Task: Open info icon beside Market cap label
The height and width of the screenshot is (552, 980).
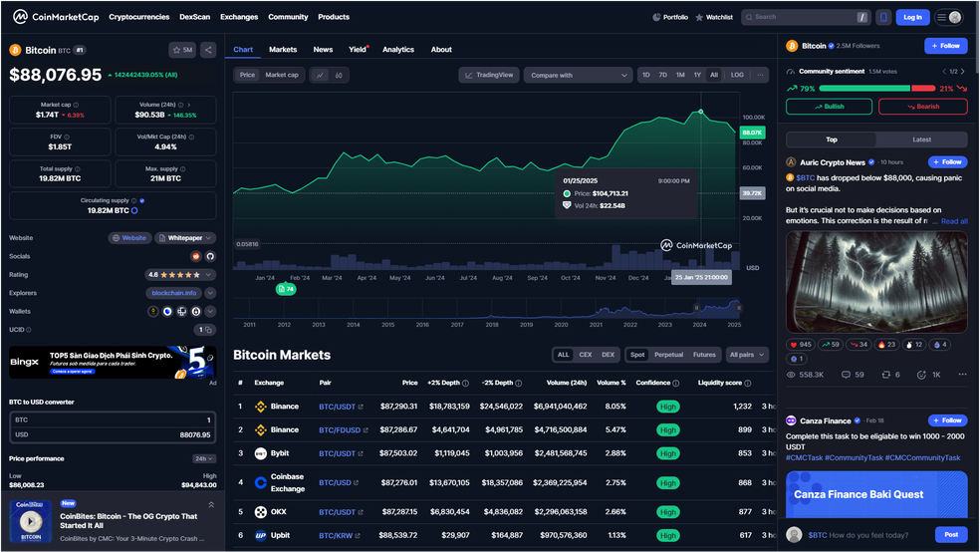Action: coord(77,105)
